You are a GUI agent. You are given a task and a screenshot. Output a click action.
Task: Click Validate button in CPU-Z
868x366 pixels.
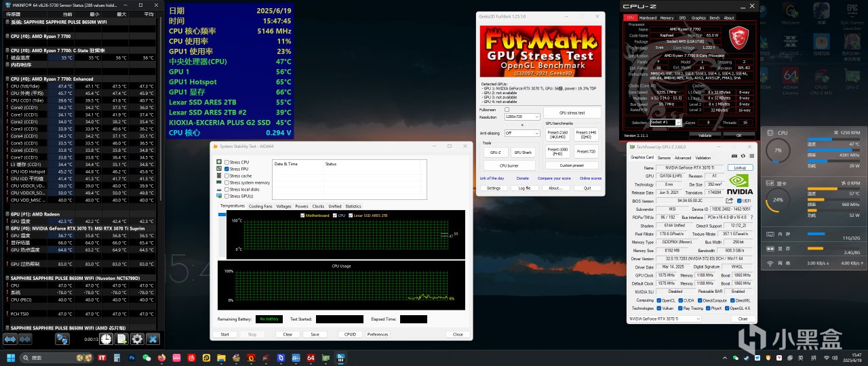coord(705,136)
